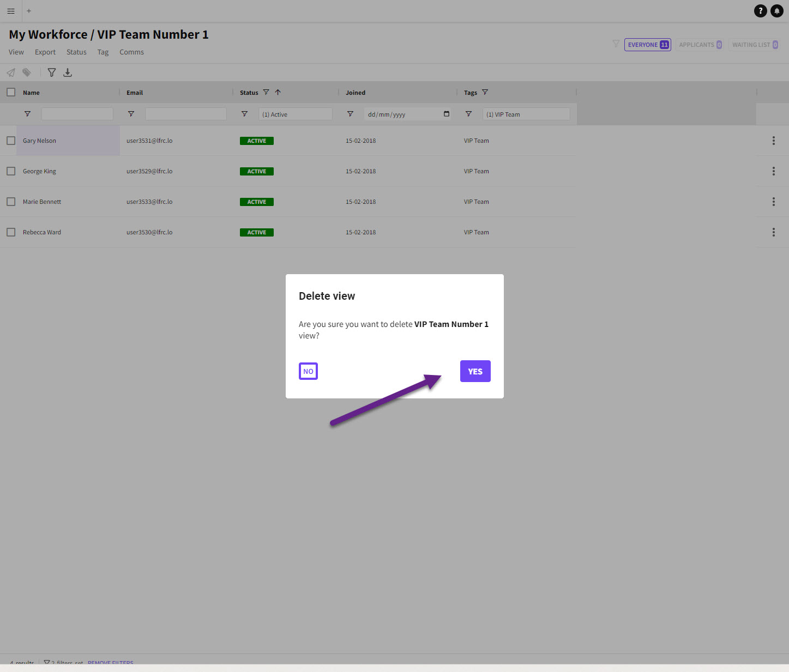
Task: Select the Gary Nelson row checkbox
Action: 11,141
